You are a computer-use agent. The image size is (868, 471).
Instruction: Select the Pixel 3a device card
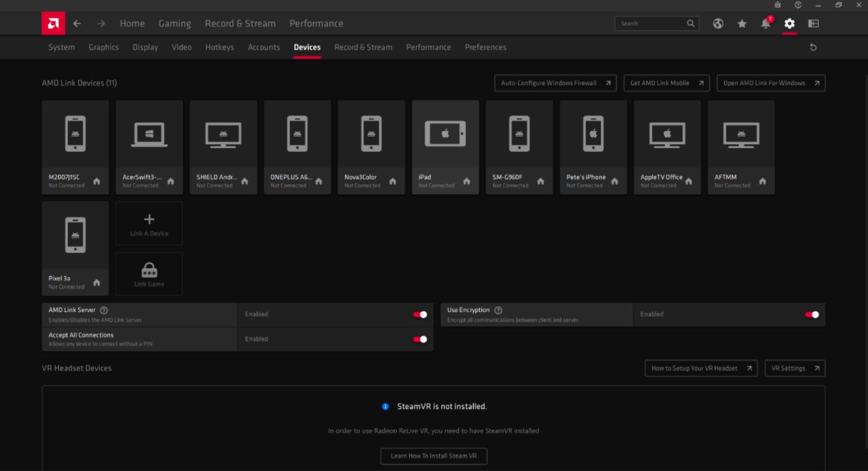(x=75, y=248)
